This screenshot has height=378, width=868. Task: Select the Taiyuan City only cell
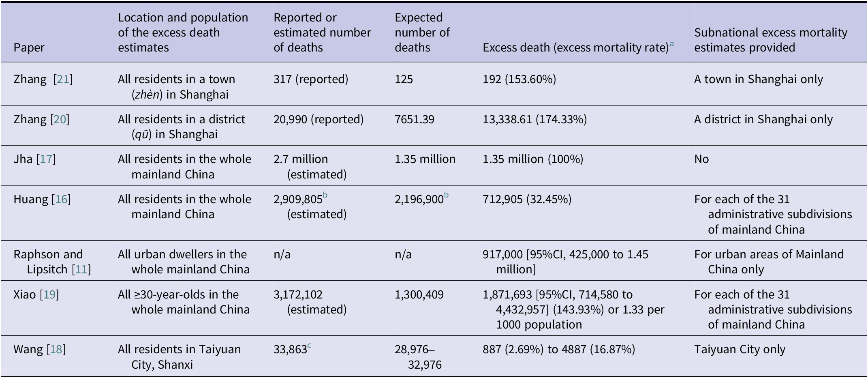[740, 349]
